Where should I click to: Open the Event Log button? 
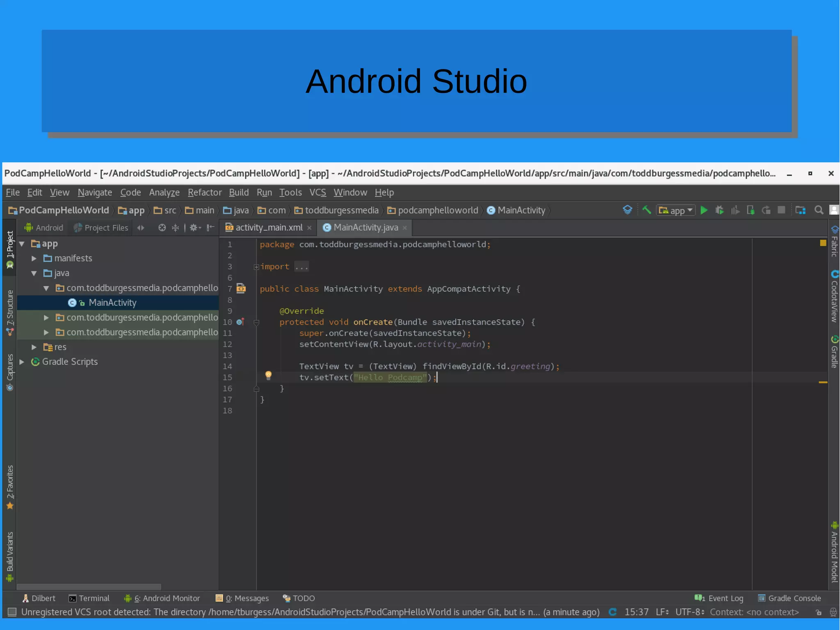719,598
